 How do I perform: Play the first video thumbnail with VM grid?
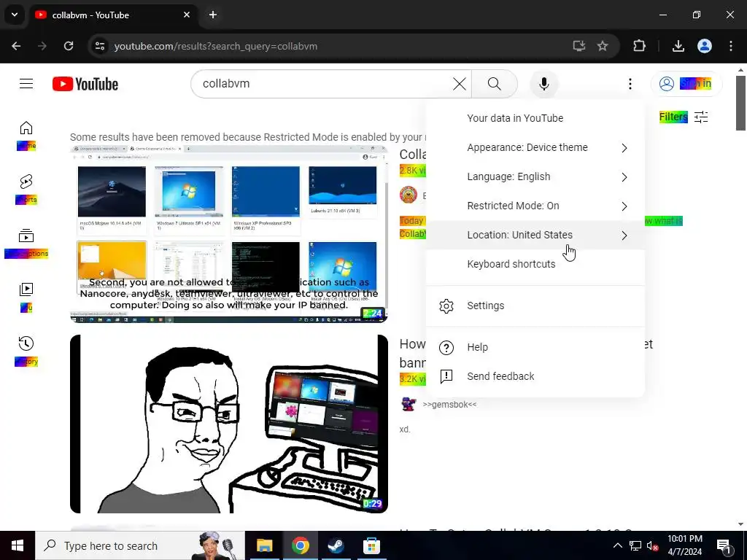(228, 234)
